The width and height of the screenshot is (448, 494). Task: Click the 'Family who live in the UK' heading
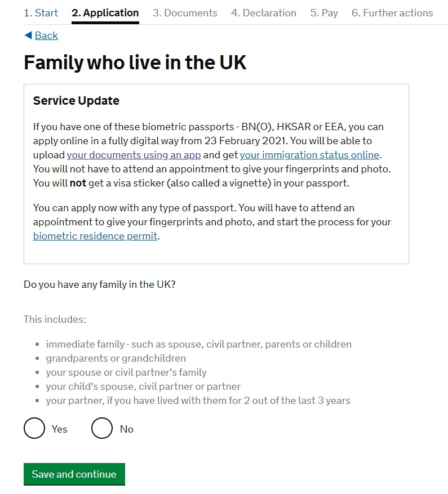[x=135, y=63]
